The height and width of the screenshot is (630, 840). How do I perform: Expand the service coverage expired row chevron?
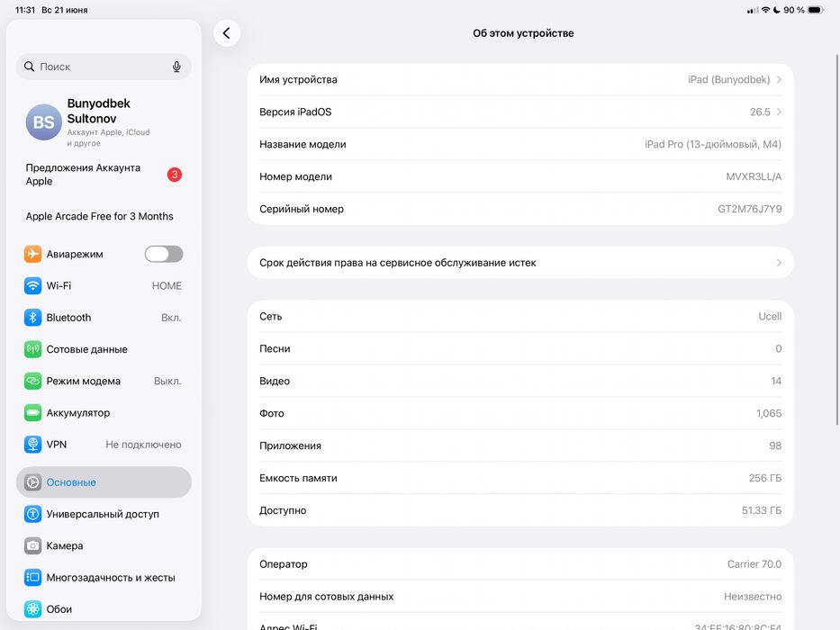779,263
